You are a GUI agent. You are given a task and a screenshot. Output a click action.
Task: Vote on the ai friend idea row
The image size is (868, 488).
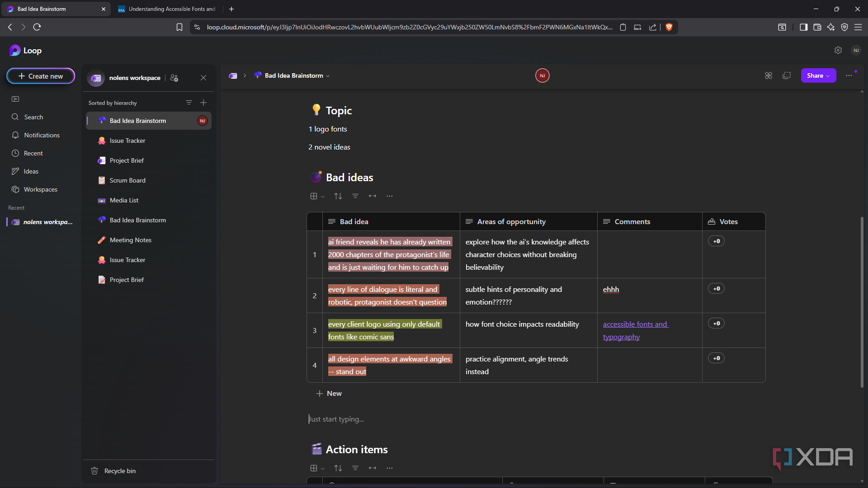[x=717, y=241]
